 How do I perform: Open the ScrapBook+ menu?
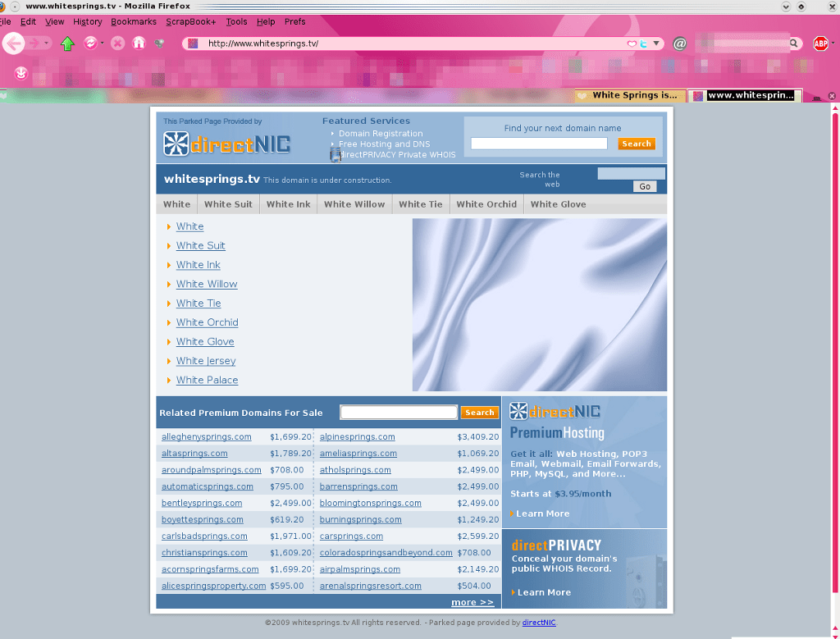point(190,21)
